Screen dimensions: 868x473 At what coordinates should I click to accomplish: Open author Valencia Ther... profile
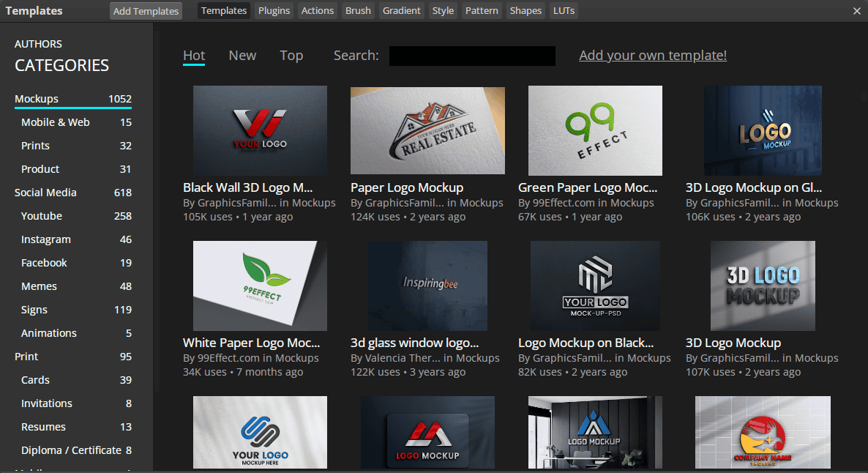tap(403, 358)
